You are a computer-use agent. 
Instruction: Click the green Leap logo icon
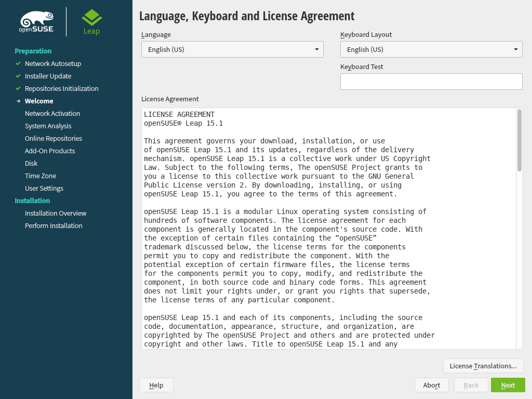point(91,18)
